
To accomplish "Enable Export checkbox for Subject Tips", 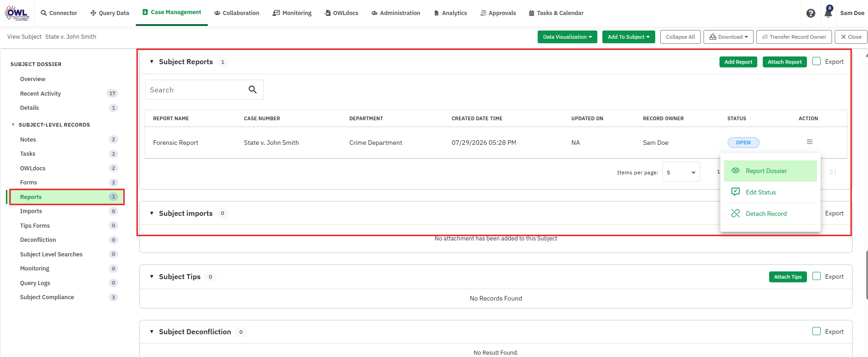I will tap(817, 276).
